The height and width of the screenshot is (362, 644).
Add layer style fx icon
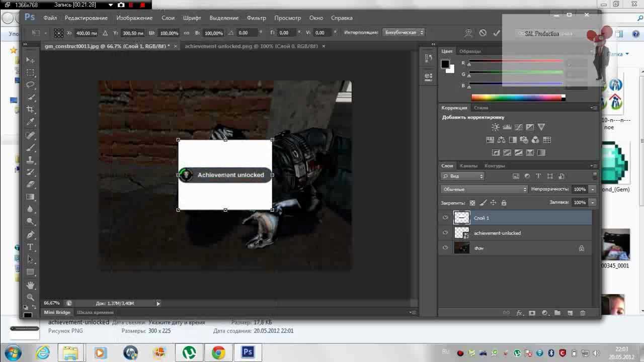520,313
